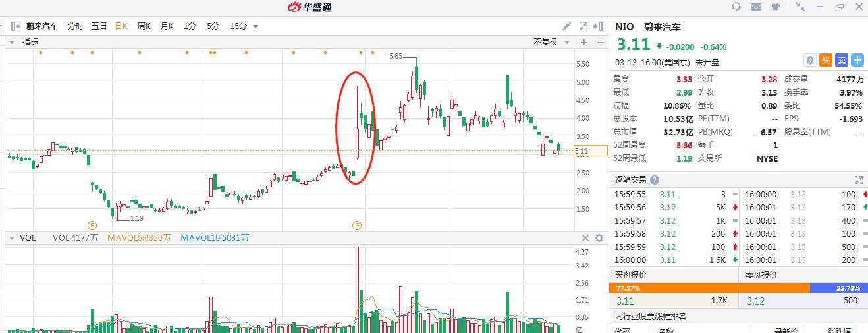Click the 交易所 value NYSE
Viewport: 868px width, 333px height.
[x=767, y=158]
